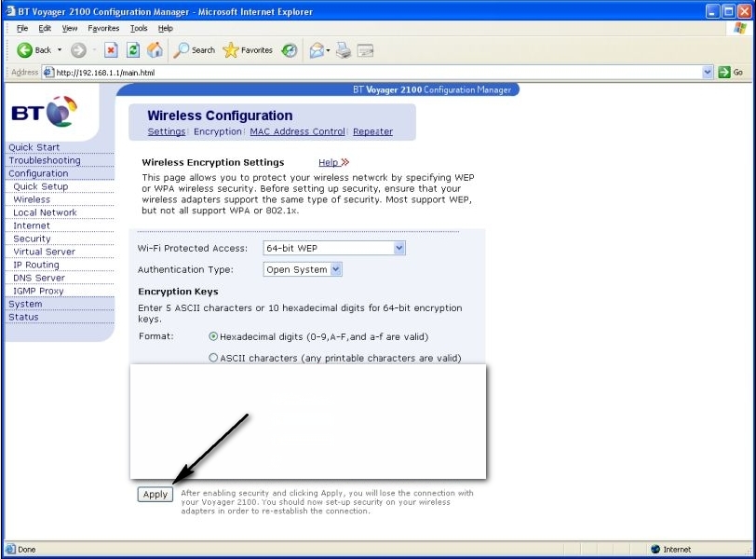Open Virtual Server in the sidebar
Image resolution: width=756 pixels, height=559 pixels.
(44, 252)
